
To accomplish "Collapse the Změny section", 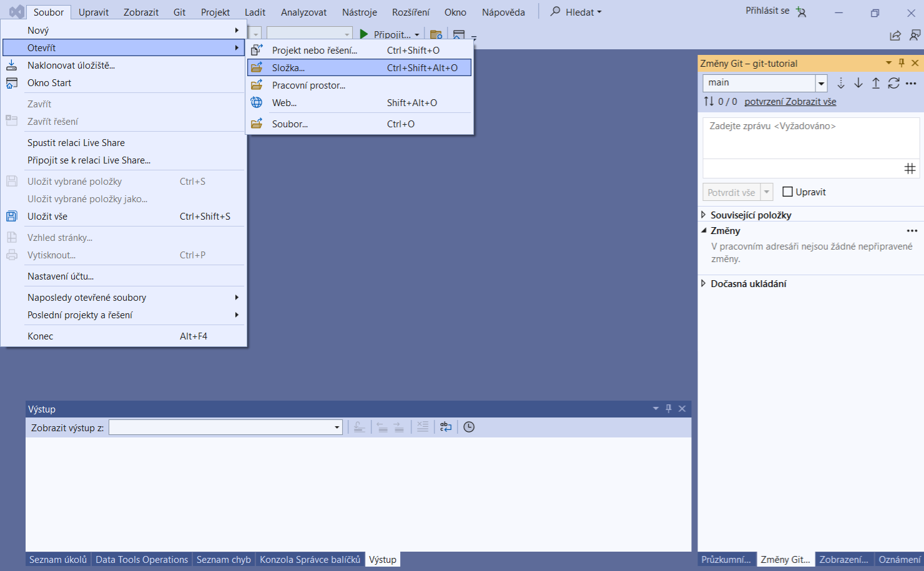I will pos(704,230).
